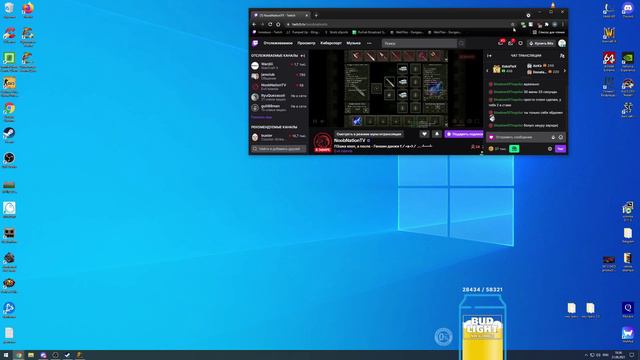This screenshot has width=640, height=360.
Task: Click purple Subscribe button
Action: tap(464, 134)
